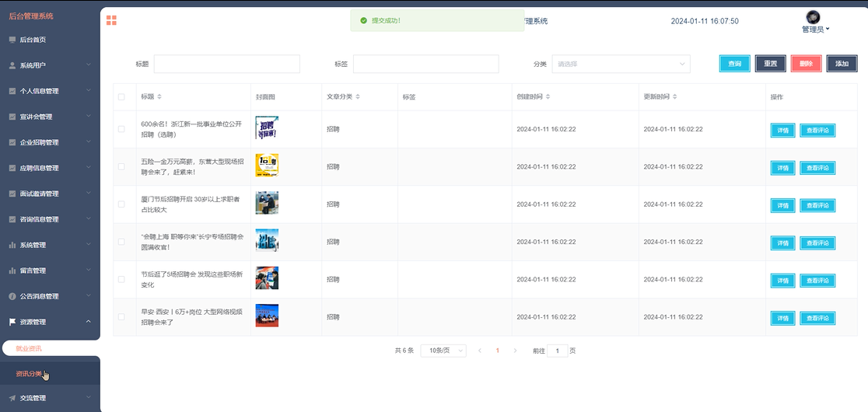Open 详情 for the 600余名 row
This screenshot has height=412, width=868.
tap(782, 131)
